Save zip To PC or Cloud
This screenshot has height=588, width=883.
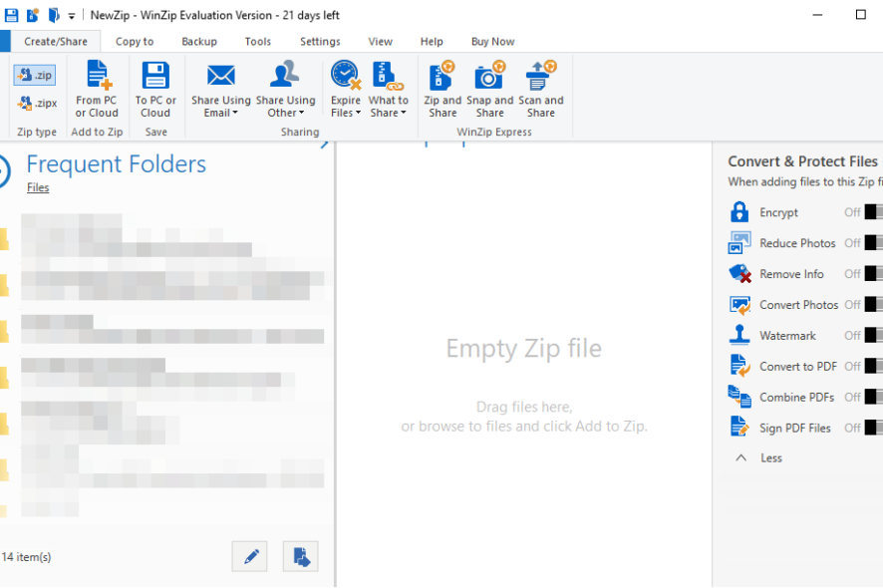(x=155, y=89)
